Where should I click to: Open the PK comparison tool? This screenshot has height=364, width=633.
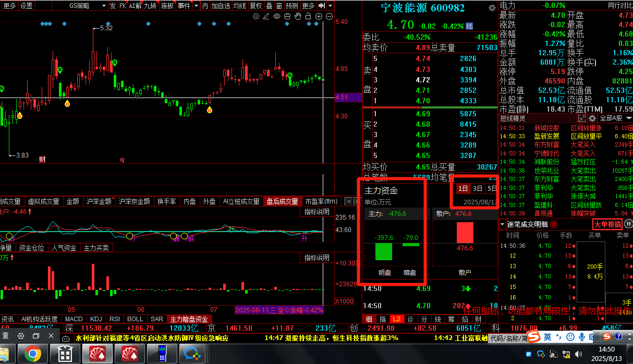[x=122, y=6]
